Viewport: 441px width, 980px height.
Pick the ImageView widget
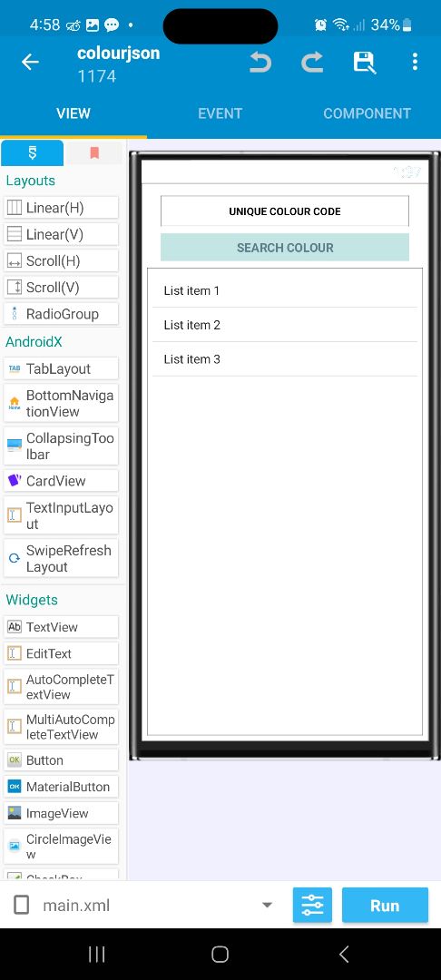(x=61, y=813)
